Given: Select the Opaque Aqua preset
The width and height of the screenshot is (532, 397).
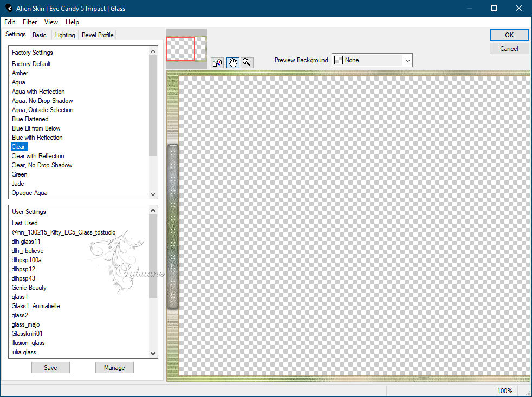Looking at the screenshot, I should 29,193.
